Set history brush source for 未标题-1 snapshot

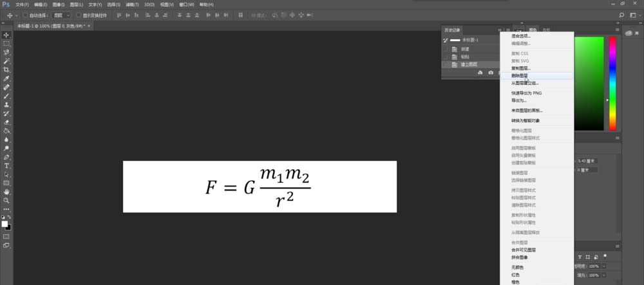pyautogui.click(x=446, y=40)
